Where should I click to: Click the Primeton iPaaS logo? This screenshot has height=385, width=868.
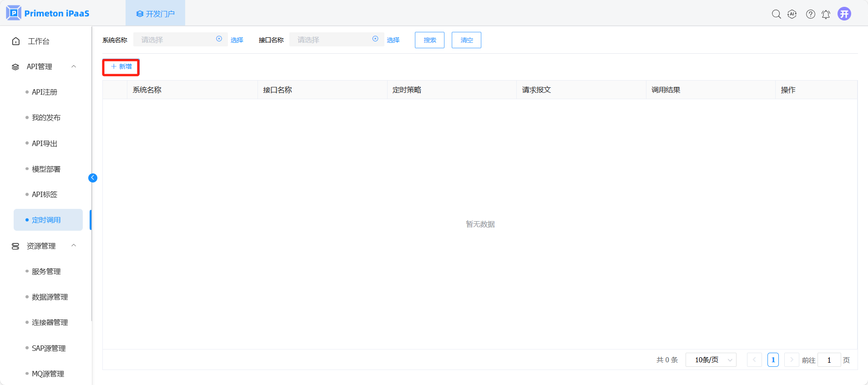coord(48,13)
